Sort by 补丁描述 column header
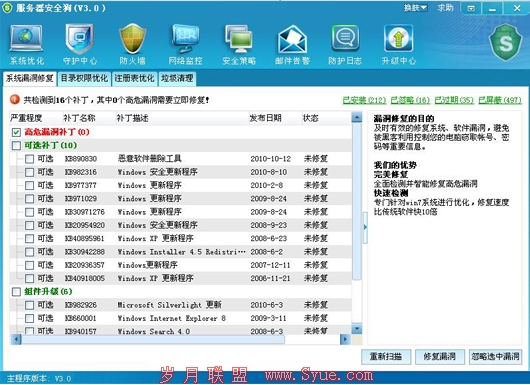 tap(182, 118)
